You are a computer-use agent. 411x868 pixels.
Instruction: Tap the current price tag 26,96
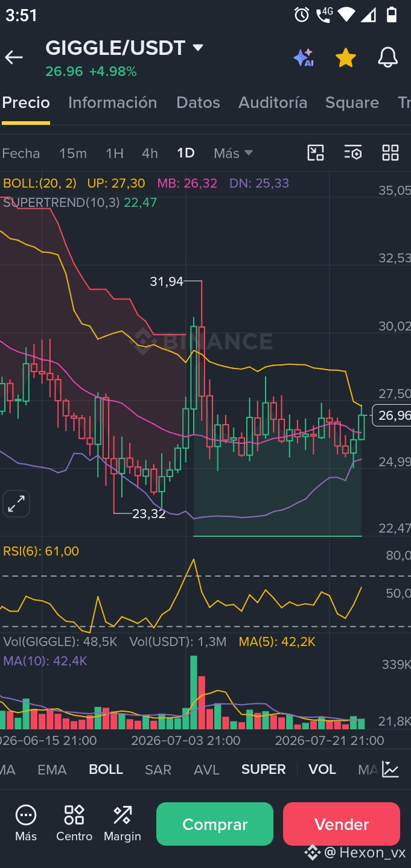(392, 416)
